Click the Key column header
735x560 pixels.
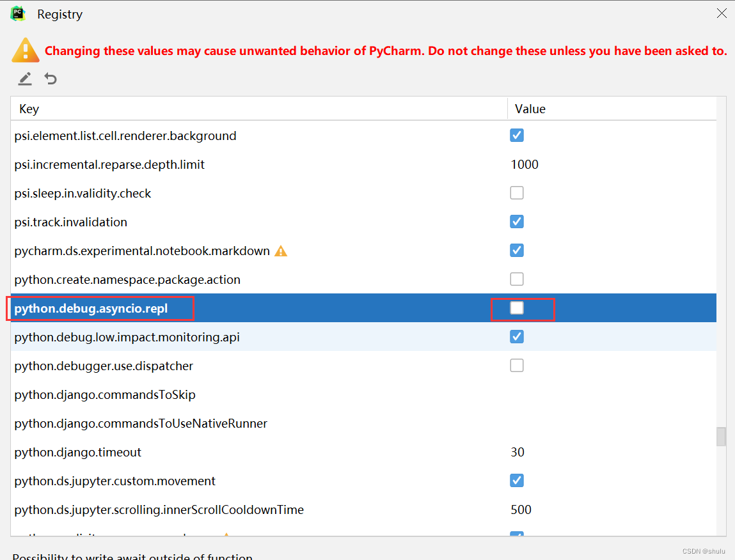point(258,109)
